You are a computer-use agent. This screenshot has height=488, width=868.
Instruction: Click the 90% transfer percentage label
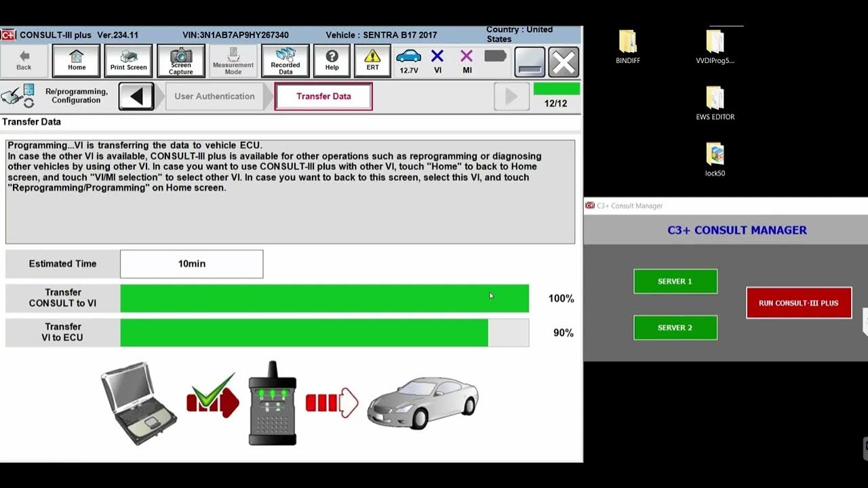pyautogui.click(x=563, y=333)
